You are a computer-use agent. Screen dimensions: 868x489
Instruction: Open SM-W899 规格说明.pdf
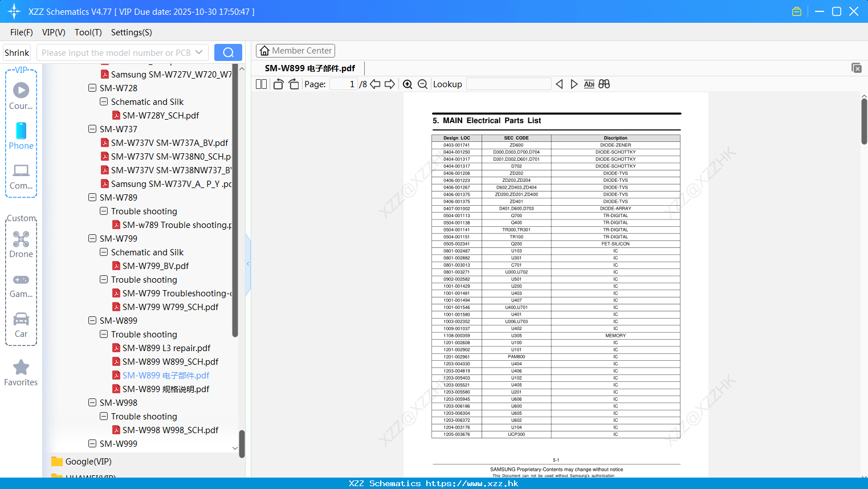pos(166,389)
